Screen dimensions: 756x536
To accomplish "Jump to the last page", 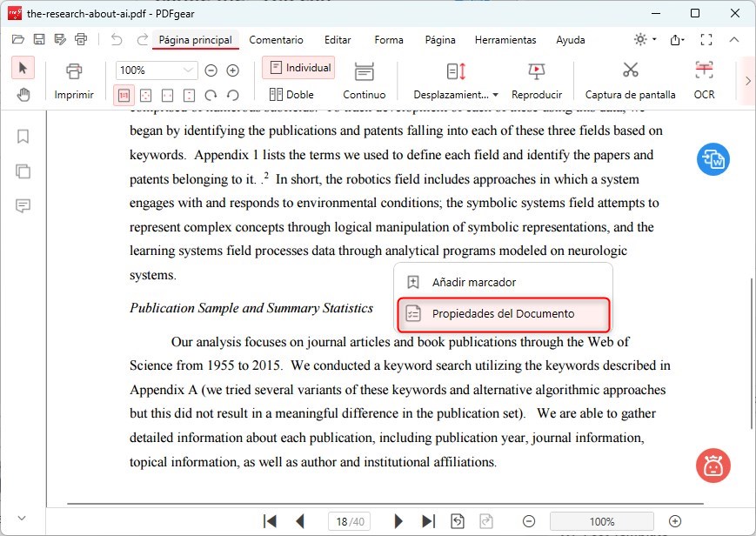I will (428, 520).
